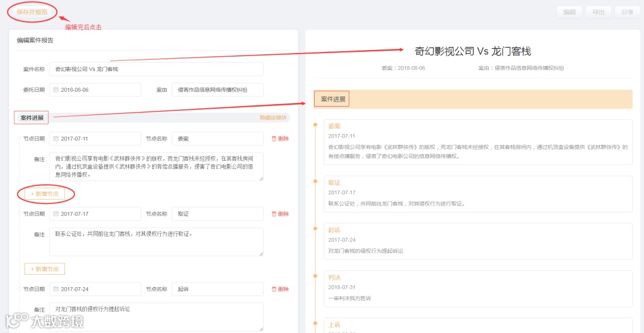Click timeline dot beside 起诉 card
This screenshot has width=644, height=333.
[315, 228]
